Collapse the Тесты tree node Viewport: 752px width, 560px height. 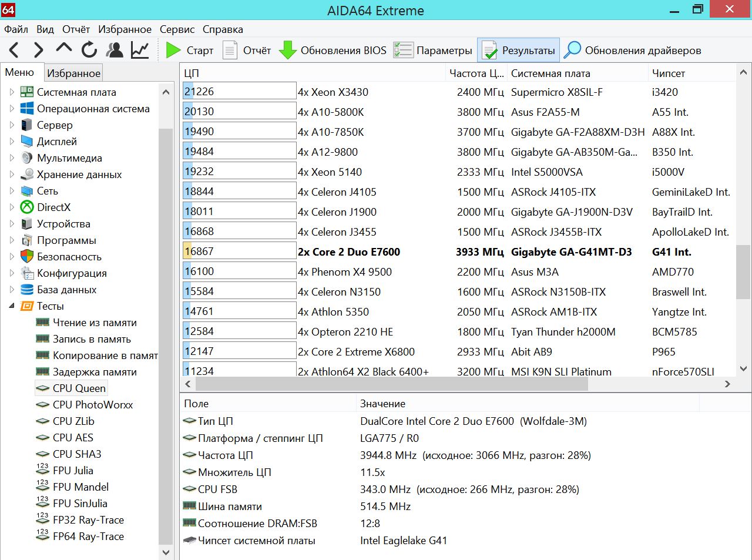(12, 306)
